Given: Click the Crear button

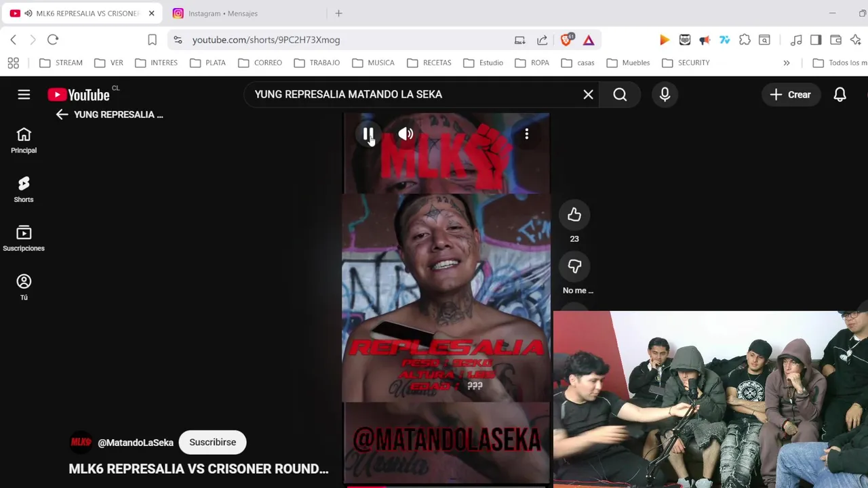Looking at the screenshot, I should (x=791, y=94).
